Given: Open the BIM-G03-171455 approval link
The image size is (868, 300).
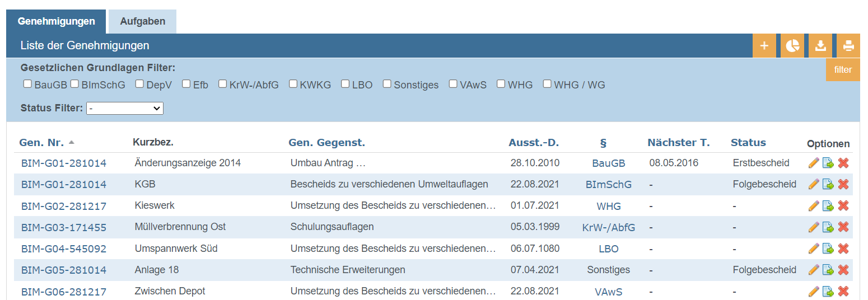Looking at the screenshot, I should 64,228.
